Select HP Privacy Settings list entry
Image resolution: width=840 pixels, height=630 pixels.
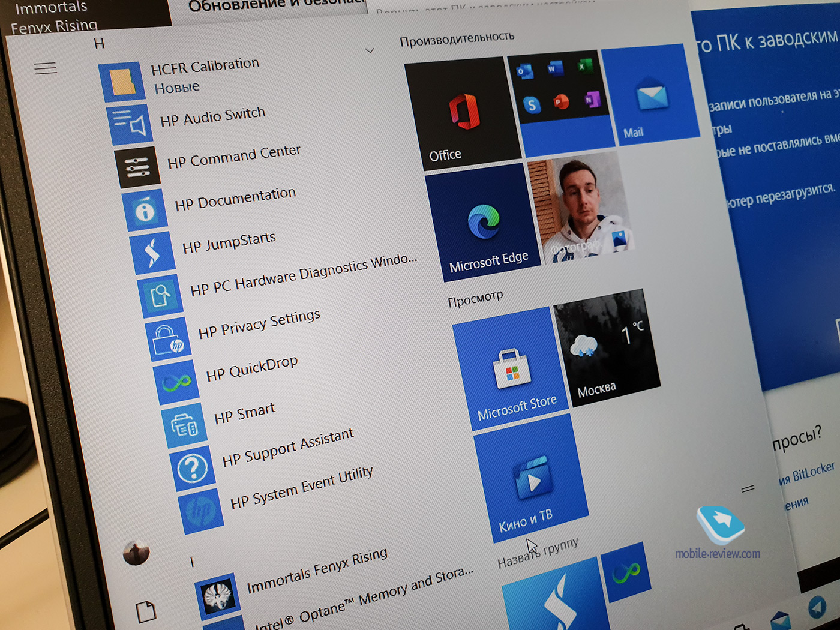[259, 324]
